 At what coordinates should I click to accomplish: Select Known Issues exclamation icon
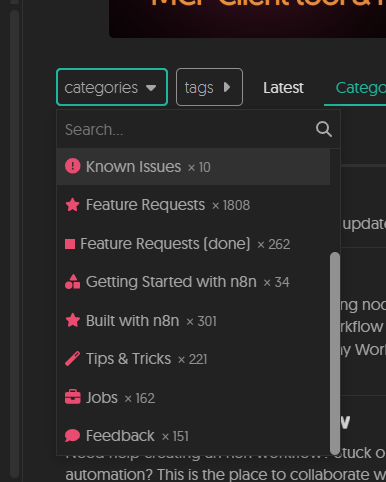[72, 166]
